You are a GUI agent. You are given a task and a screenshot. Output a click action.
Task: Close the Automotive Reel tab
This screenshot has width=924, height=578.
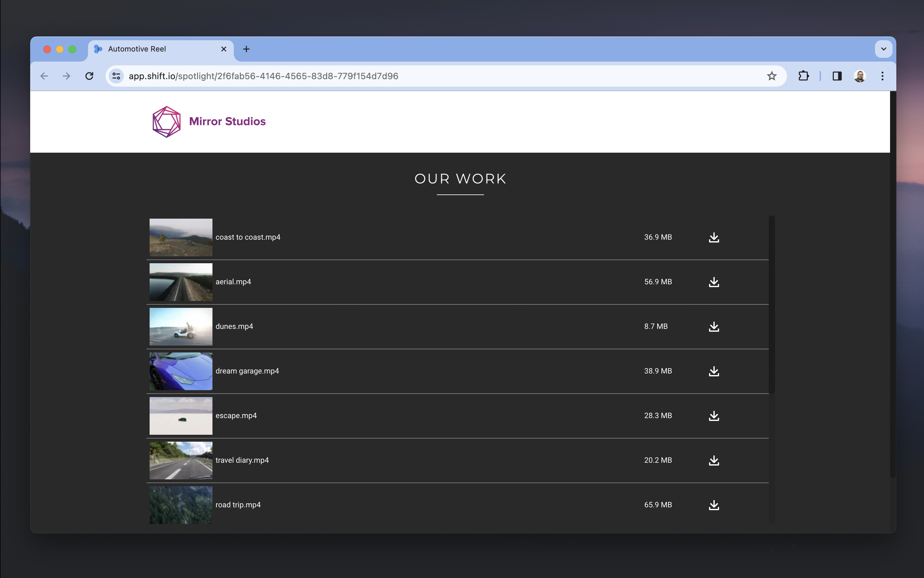(224, 49)
